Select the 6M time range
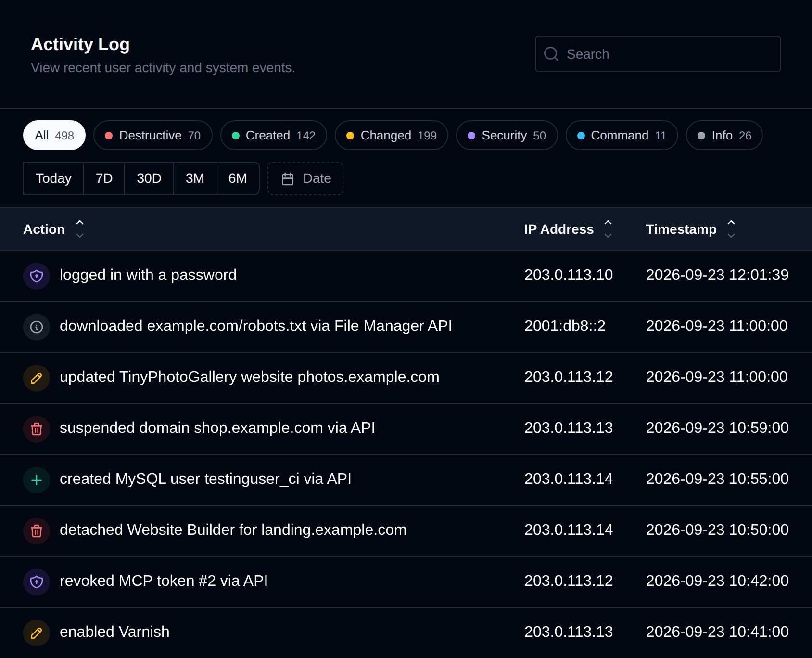The height and width of the screenshot is (658, 812). [238, 178]
